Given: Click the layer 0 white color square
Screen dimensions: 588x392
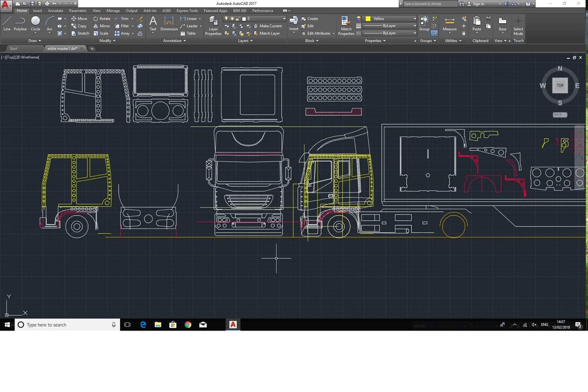Looking at the screenshot, I should 244,18.
